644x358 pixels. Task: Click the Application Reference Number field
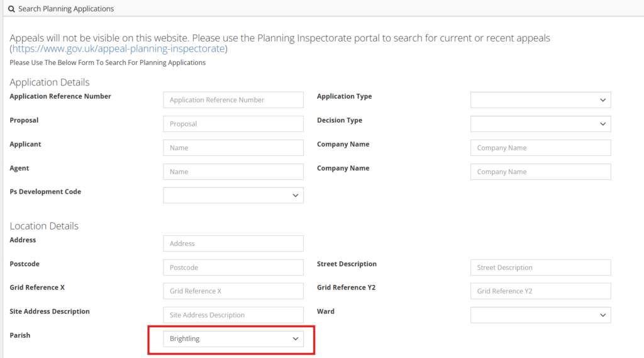[233, 100]
